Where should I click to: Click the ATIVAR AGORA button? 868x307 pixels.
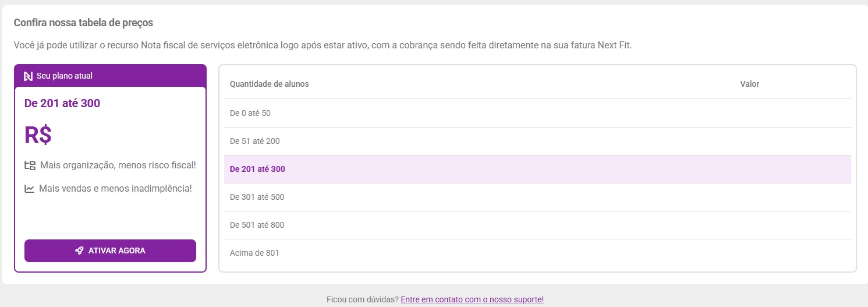pos(110,250)
